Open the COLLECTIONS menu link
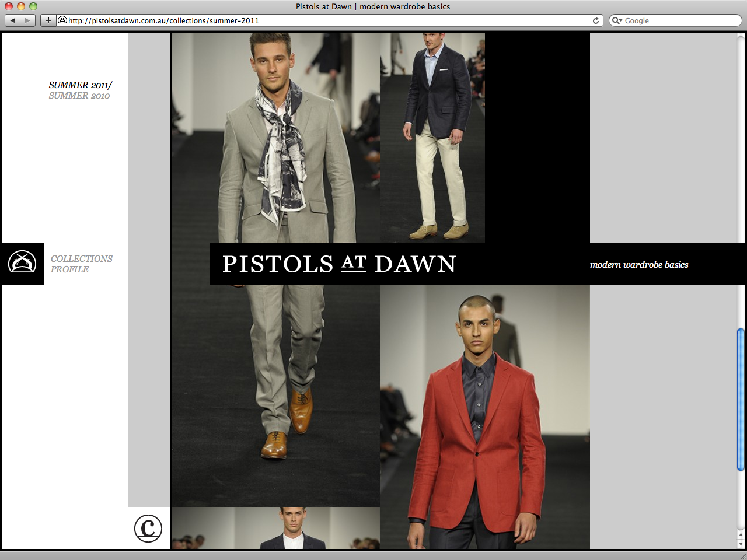The image size is (747, 560). pos(82,258)
